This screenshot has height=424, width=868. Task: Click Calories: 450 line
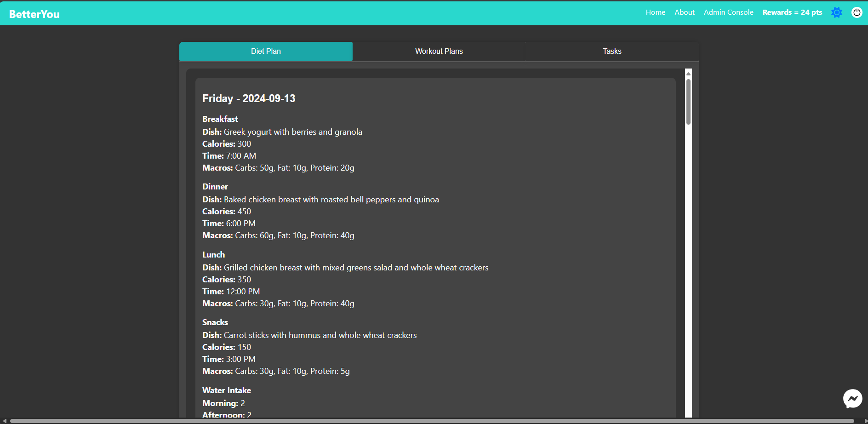coord(227,212)
